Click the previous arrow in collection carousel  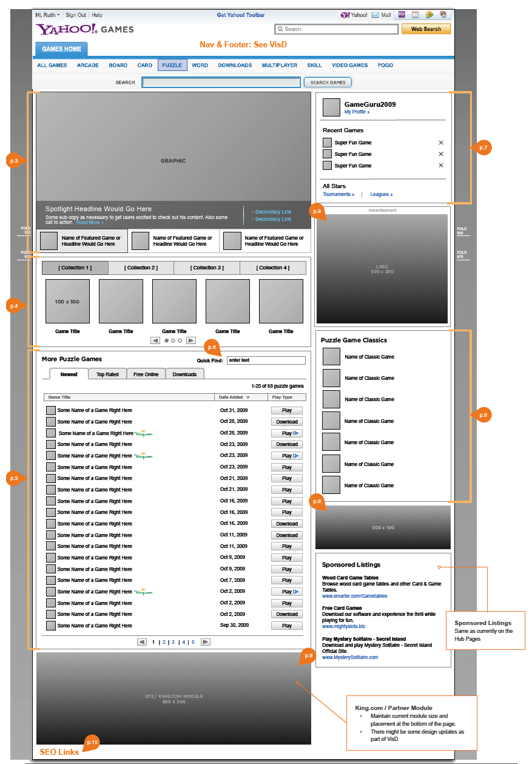155,340
